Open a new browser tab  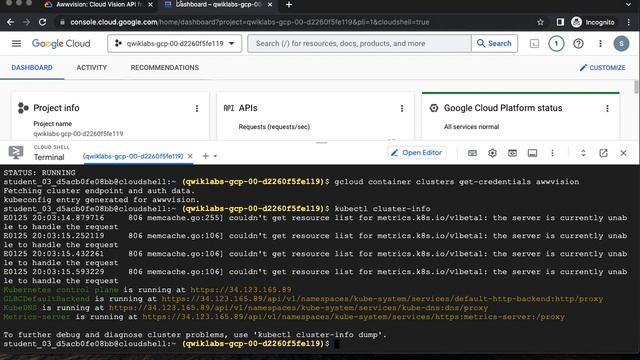(x=289, y=4)
